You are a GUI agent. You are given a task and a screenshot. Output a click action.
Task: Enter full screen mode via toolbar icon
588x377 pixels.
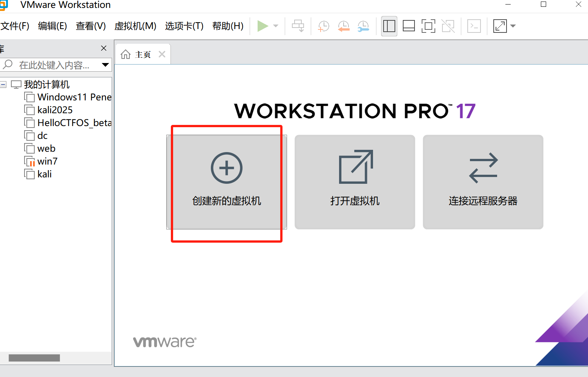pyautogui.click(x=428, y=26)
